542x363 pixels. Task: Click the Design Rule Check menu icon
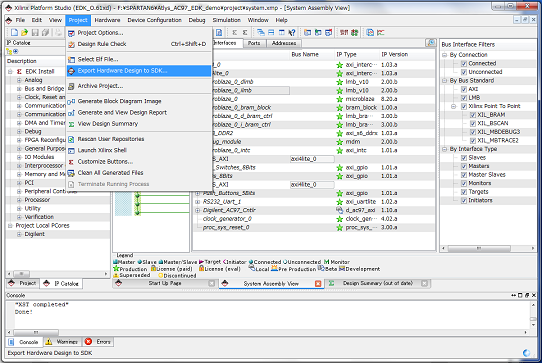pyautogui.click(x=71, y=44)
